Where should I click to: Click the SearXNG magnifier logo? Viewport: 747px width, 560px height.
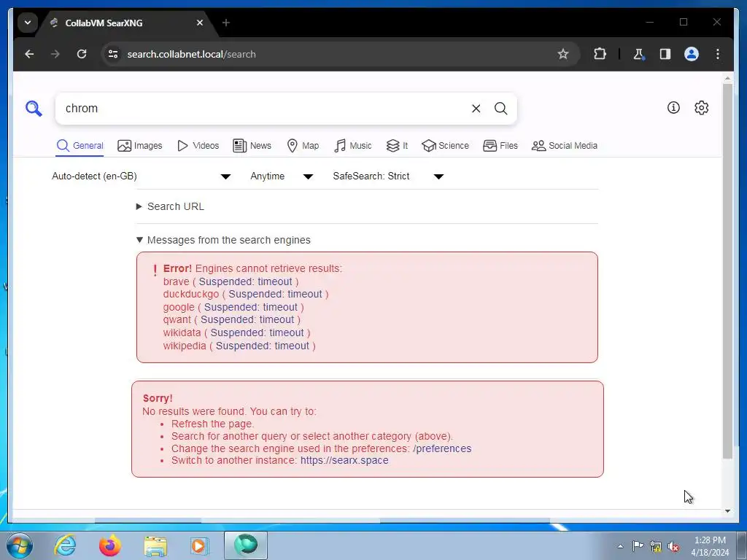click(x=34, y=109)
